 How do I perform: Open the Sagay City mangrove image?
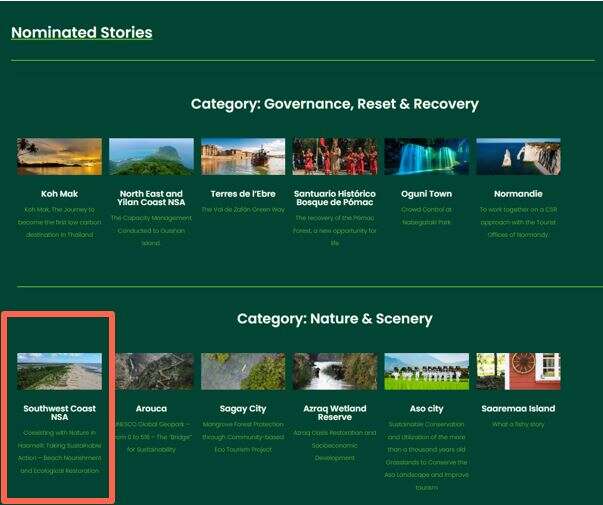point(243,371)
